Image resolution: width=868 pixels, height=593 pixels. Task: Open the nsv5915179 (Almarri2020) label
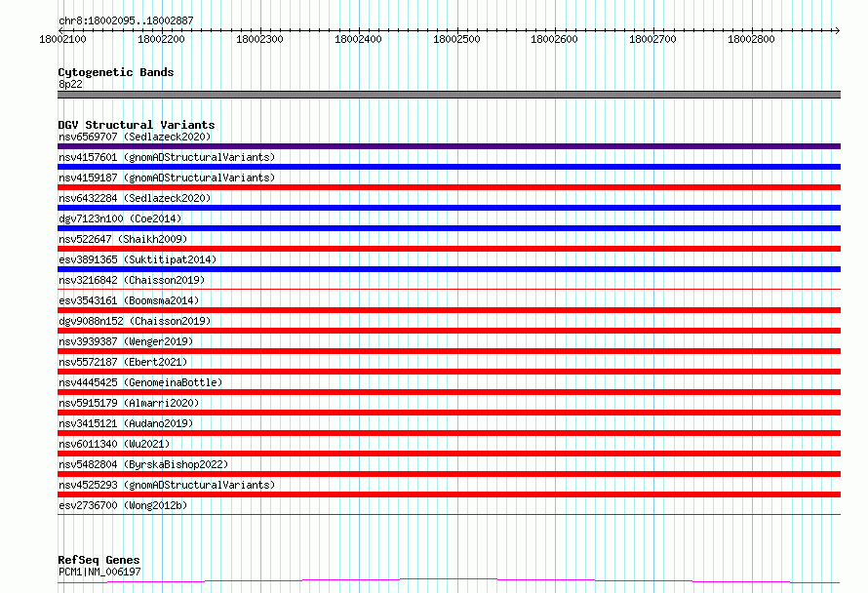tap(129, 403)
